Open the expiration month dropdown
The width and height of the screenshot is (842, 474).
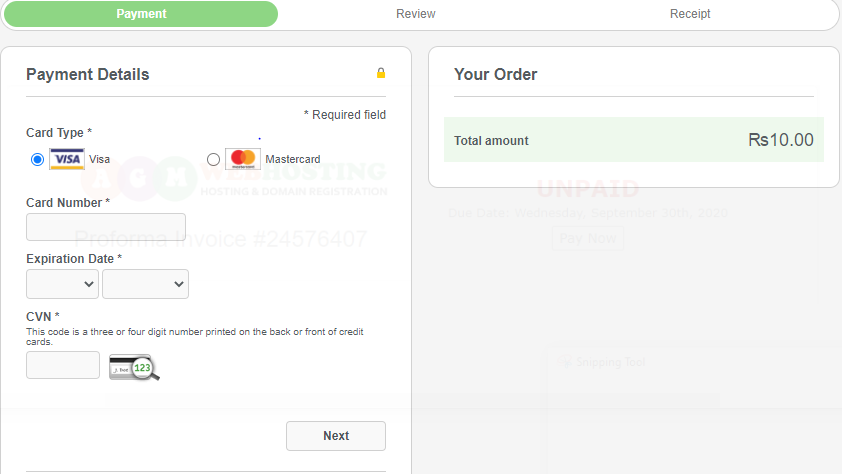click(x=62, y=284)
